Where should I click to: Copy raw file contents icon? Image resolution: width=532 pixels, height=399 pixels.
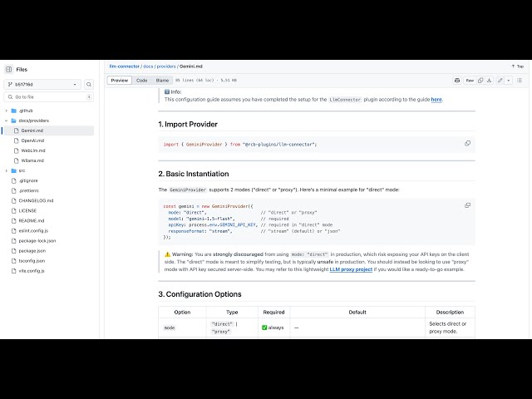click(480, 81)
